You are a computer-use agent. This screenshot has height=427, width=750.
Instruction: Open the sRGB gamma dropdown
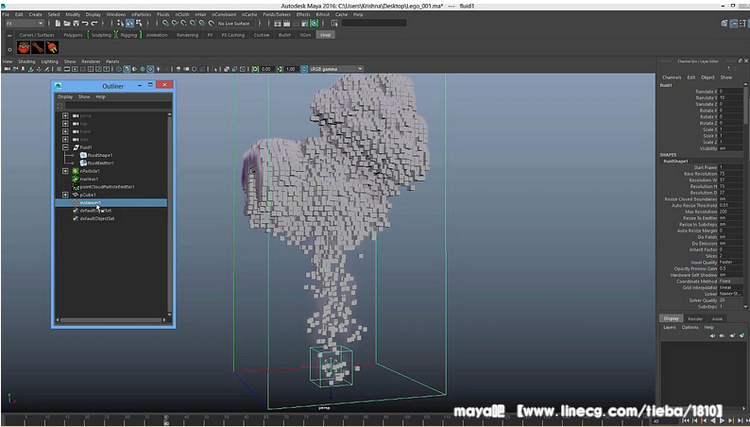336,69
